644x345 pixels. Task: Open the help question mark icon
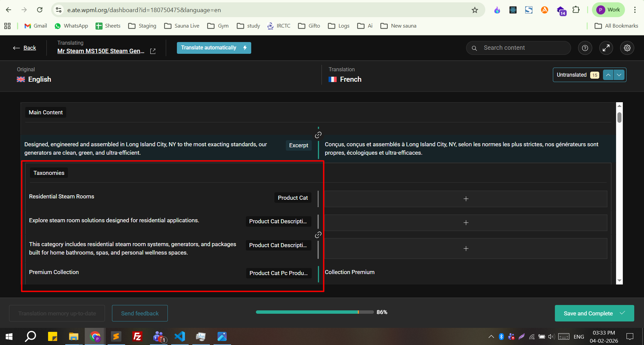(x=585, y=48)
